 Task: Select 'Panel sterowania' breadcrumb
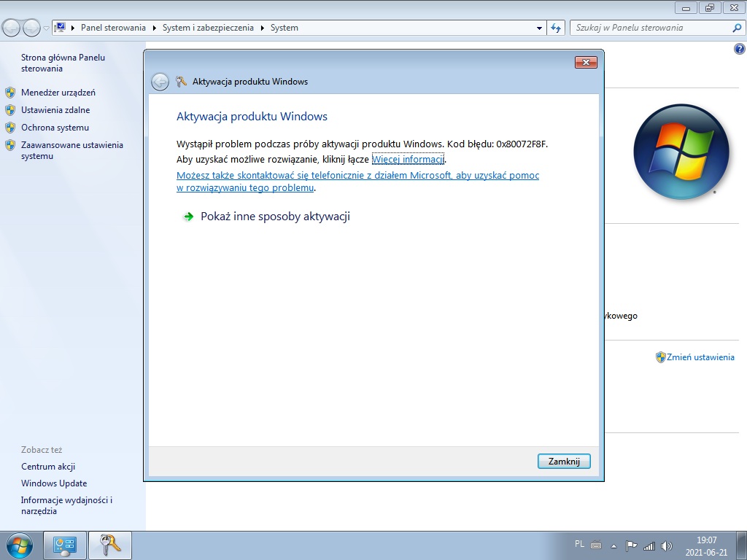pyautogui.click(x=113, y=28)
